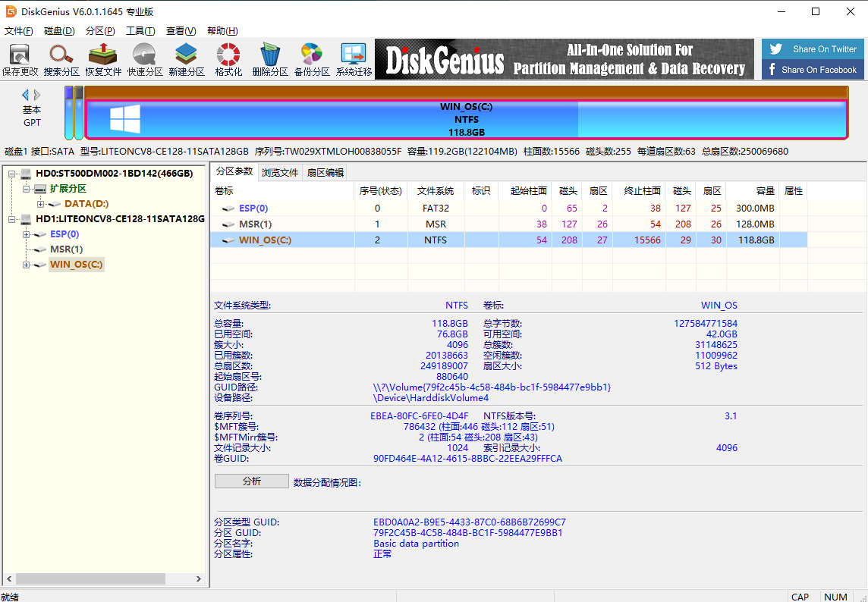Select the WIN_OS(C:) partition bar in disk map
The width and height of the screenshot is (868, 602).
[x=466, y=120]
